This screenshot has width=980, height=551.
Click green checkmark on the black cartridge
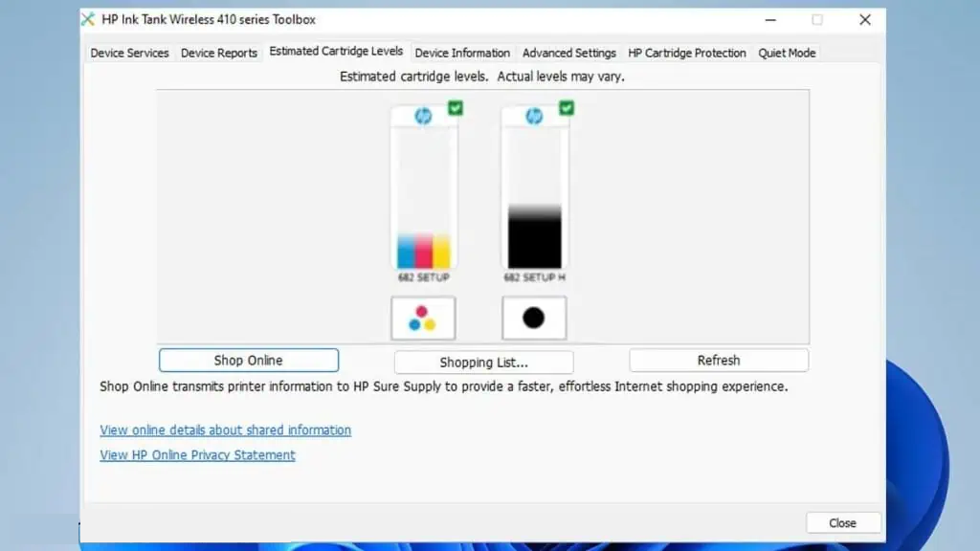567,108
